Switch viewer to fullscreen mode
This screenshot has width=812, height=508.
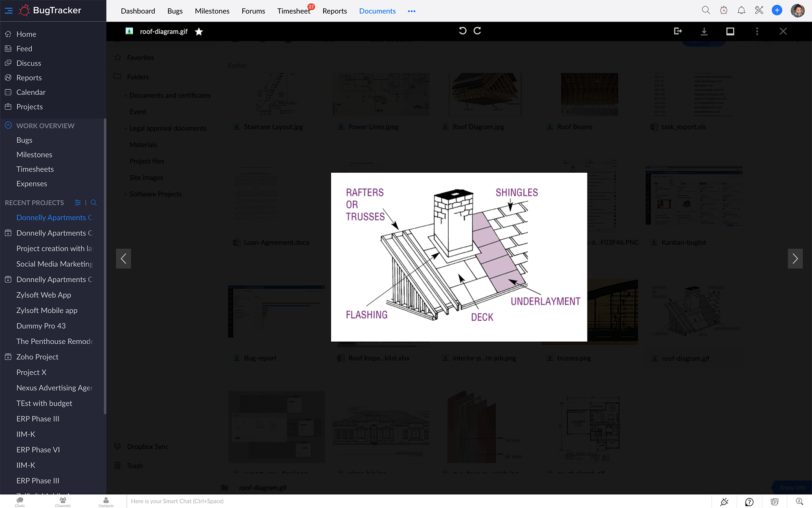[x=730, y=31]
